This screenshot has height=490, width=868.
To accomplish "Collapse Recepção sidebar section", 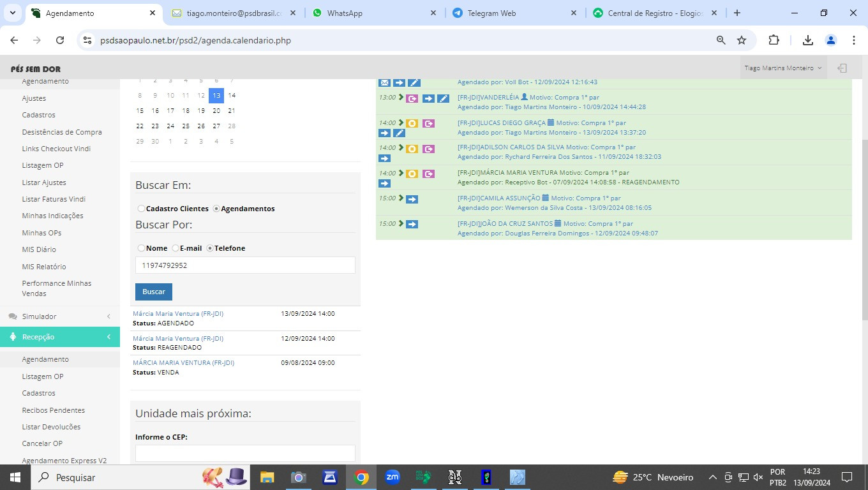I will tap(60, 337).
